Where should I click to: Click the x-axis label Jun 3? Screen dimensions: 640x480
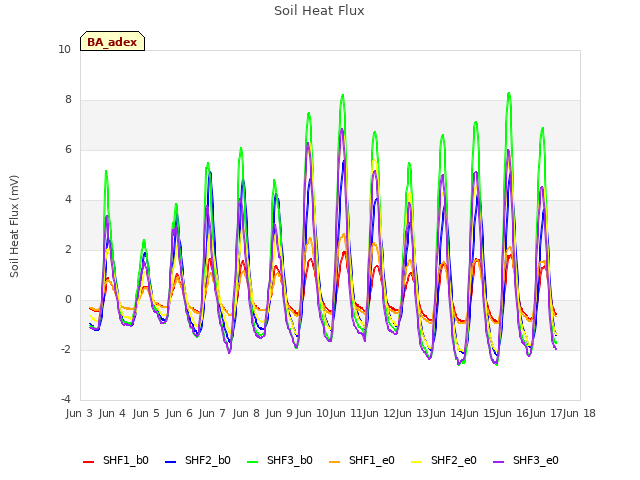(79, 413)
